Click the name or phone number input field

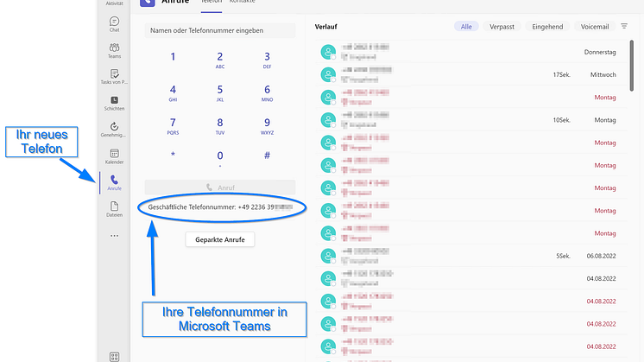[x=220, y=30]
